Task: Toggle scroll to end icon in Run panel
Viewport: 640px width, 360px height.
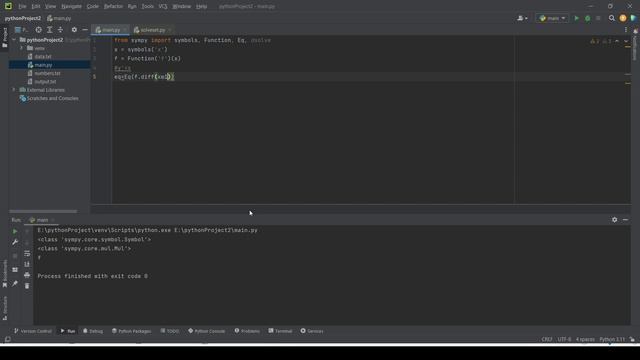Action: pyautogui.click(x=27, y=264)
